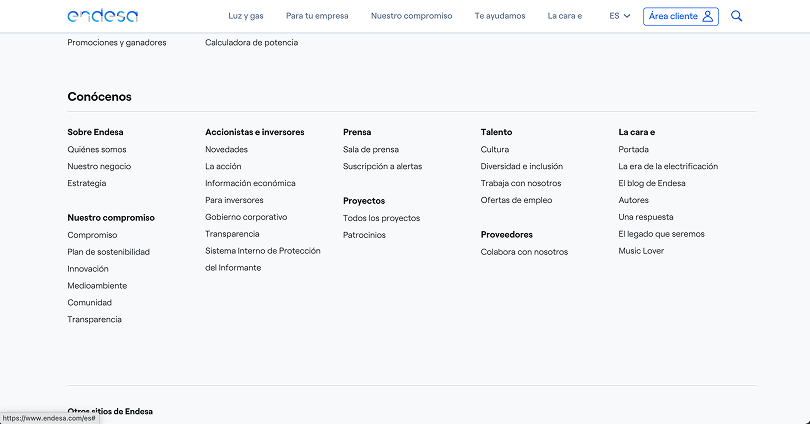Go to Suscripción a alertas
Viewport: 810px width, 424px height.
(x=382, y=166)
